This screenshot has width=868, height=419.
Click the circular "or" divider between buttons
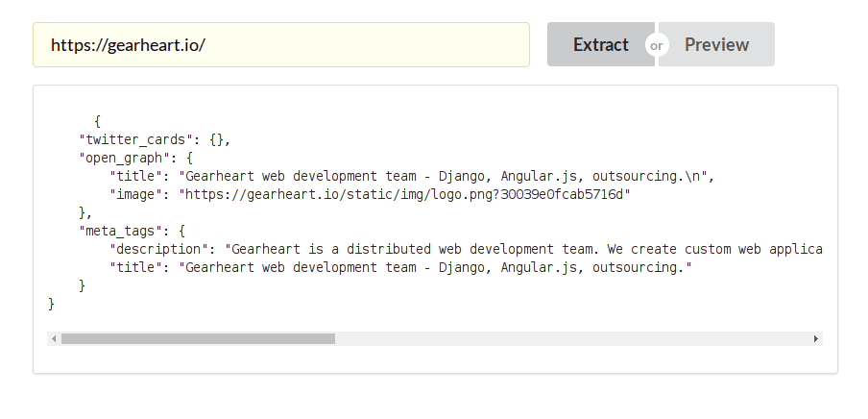(x=657, y=45)
